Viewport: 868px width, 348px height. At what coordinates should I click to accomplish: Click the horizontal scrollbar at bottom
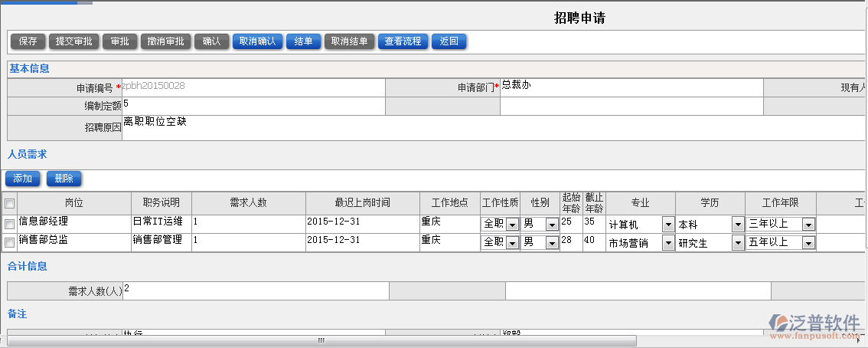(x=321, y=340)
